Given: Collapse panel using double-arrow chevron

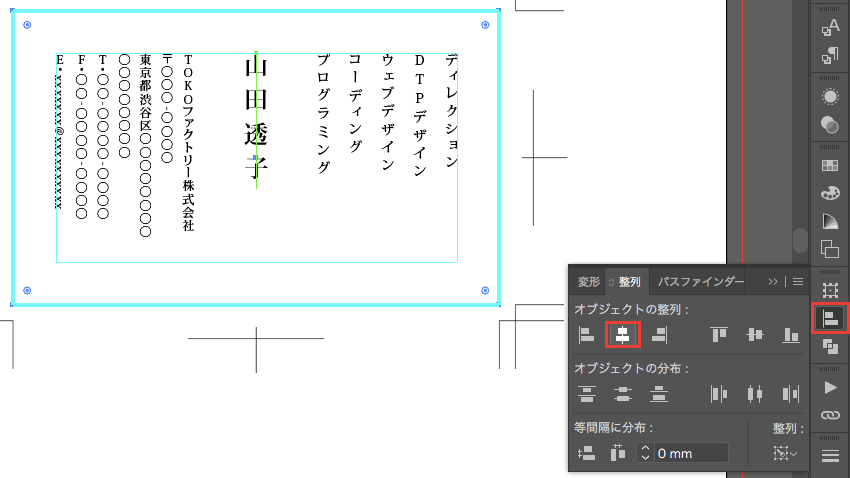Looking at the screenshot, I should pos(772,282).
